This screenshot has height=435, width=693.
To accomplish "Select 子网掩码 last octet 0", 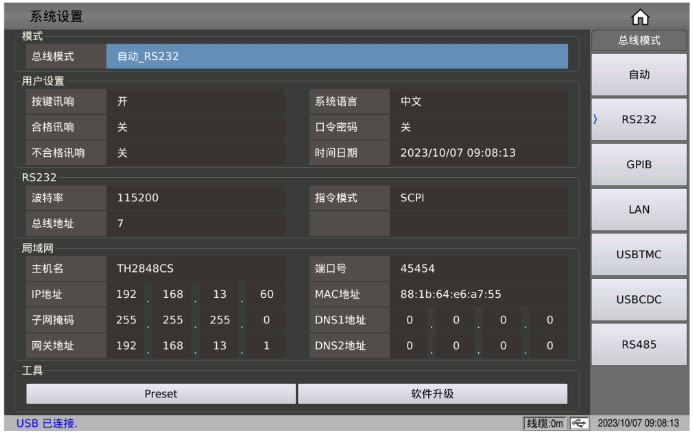I will 266,320.
